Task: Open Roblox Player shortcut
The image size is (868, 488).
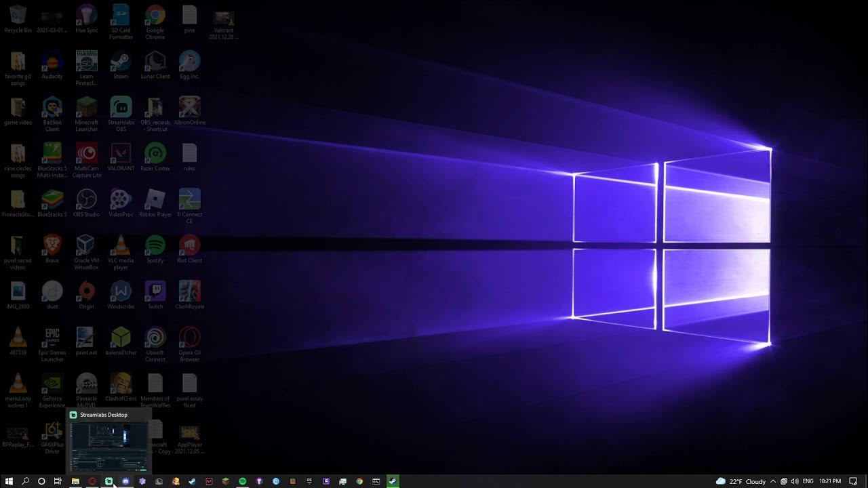Action: [155, 204]
